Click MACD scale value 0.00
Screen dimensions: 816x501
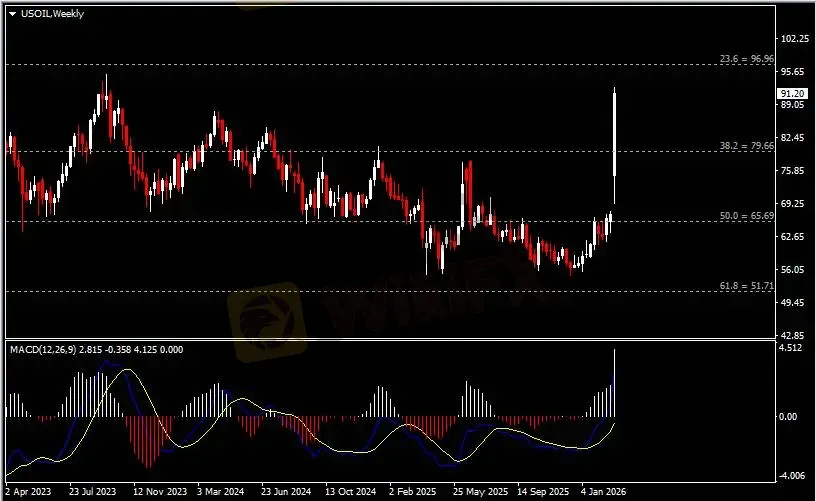(788, 417)
